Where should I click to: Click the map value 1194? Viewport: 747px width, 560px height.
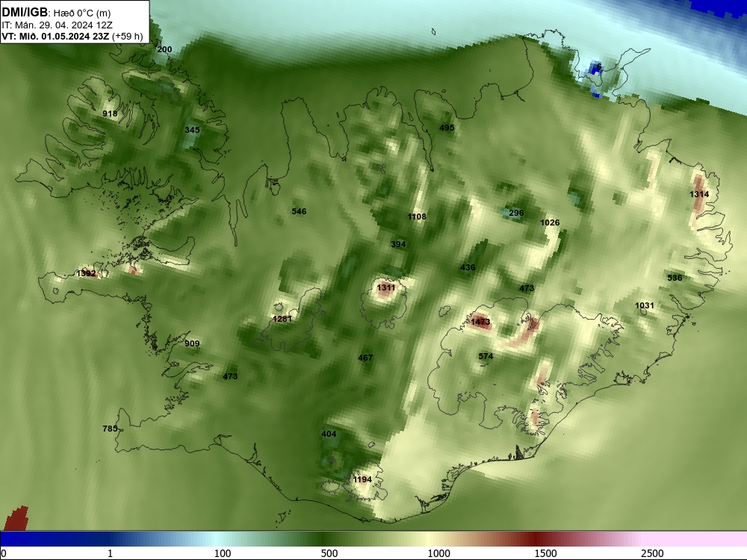pos(362,479)
